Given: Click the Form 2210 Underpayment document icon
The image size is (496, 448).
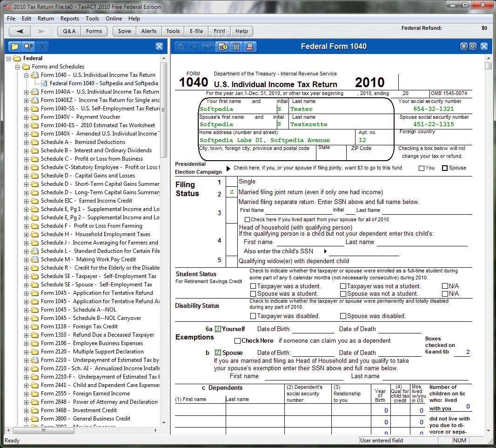Looking at the screenshot, I should (x=35, y=360).
